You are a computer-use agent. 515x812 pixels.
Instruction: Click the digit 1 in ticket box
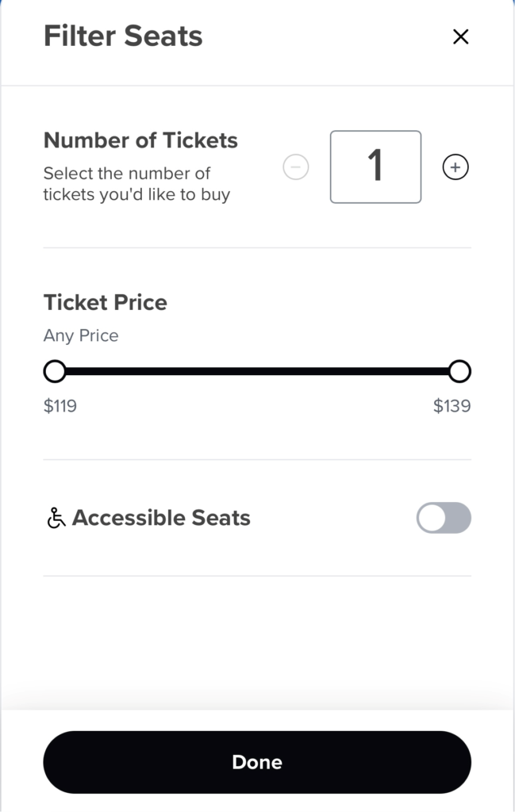click(375, 166)
